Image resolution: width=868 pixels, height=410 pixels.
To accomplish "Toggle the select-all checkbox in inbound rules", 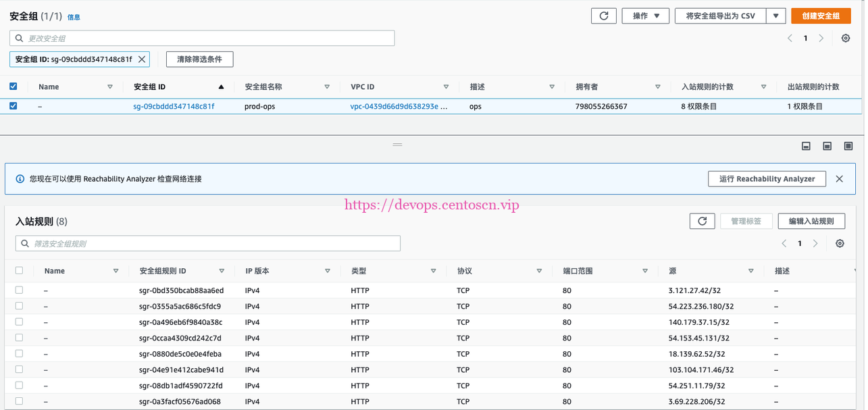I will point(19,270).
